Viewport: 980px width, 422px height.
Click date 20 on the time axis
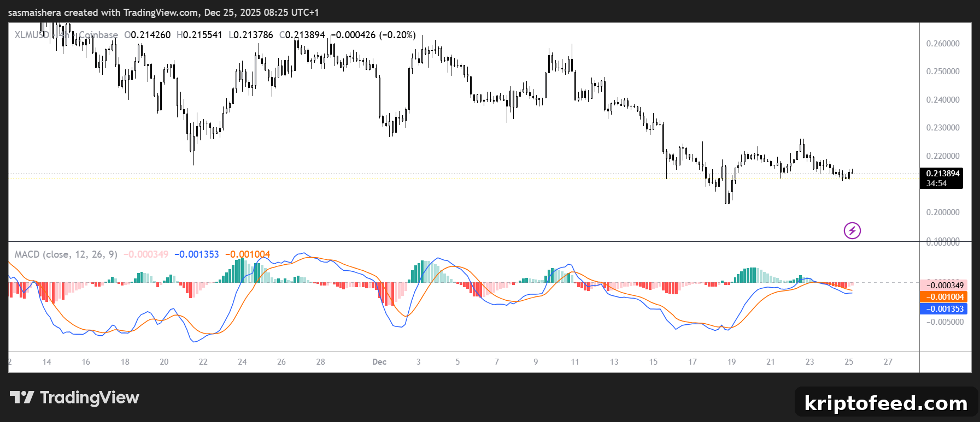(164, 362)
